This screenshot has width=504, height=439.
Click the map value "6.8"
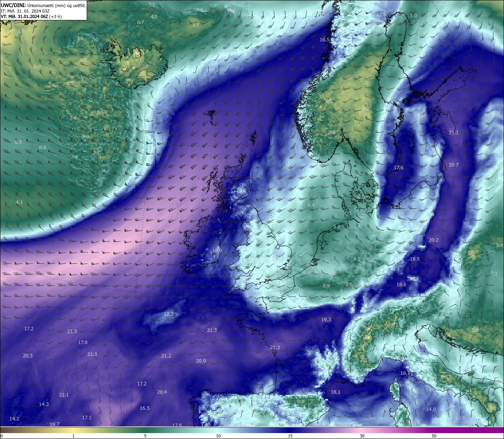click(43, 147)
